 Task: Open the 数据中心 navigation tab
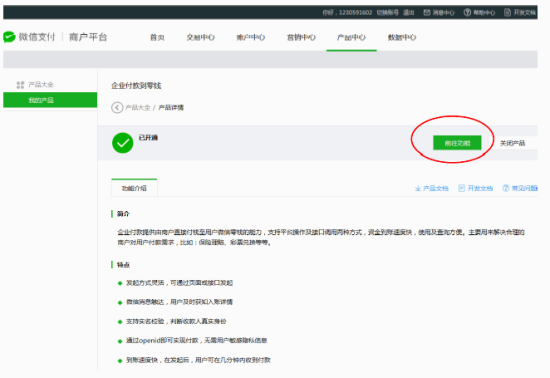click(402, 37)
